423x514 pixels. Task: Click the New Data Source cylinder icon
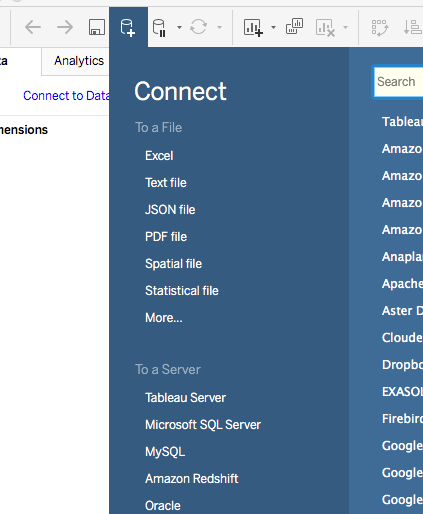tap(128, 28)
